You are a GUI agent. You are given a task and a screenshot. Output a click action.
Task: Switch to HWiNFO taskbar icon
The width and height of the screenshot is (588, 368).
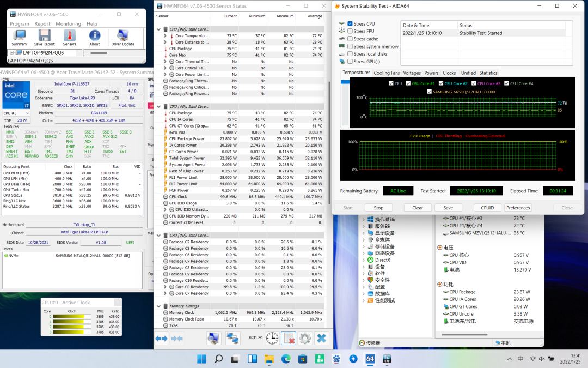coord(387,359)
